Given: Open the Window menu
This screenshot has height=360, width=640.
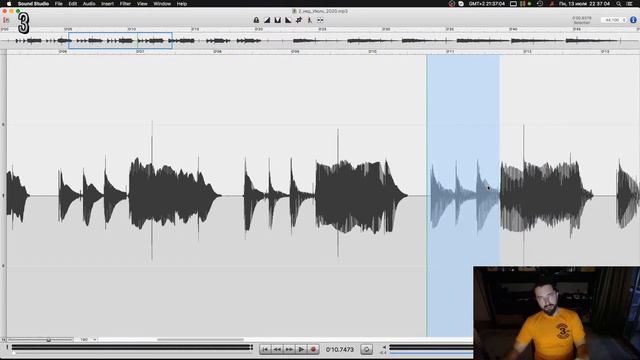Looking at the screenshot, I should tap(162, 4).
